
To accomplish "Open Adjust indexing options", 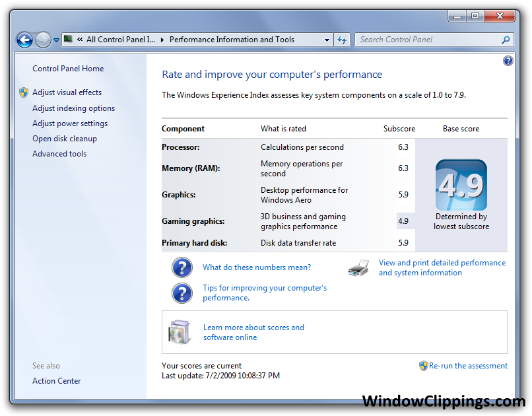I will point(74,108).
